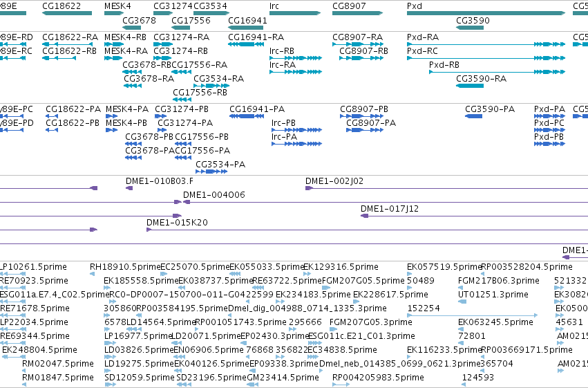Click the CG18622-PA protein label

(73, 109)
